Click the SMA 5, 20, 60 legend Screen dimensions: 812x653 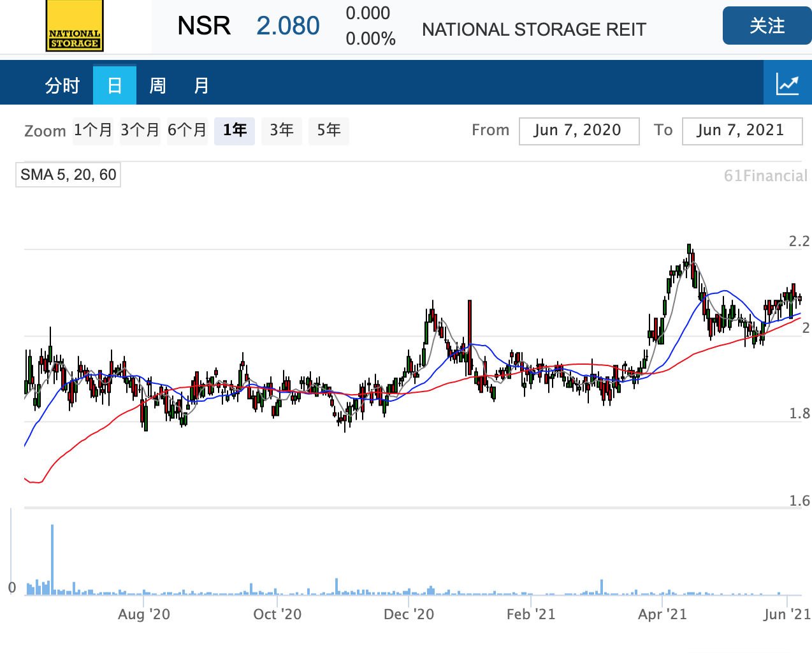tap(68, 175)
